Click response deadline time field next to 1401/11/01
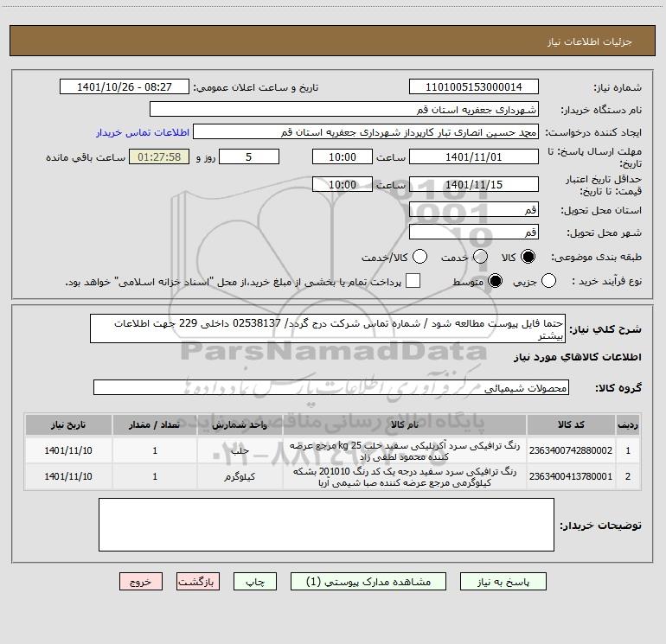The image size is (666, 644). point(343,156)
